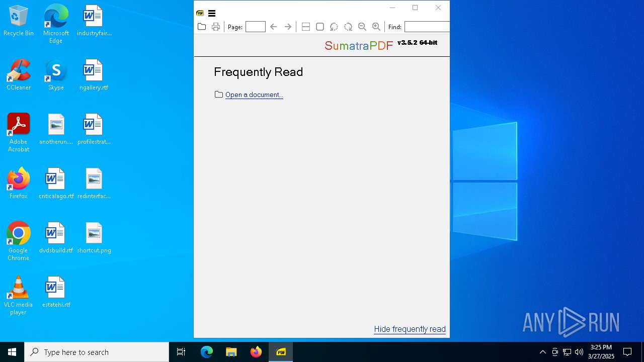The image size is (644, 362).
Task: Select the CCleaner desktop shortcut
Action: point(19,75)
